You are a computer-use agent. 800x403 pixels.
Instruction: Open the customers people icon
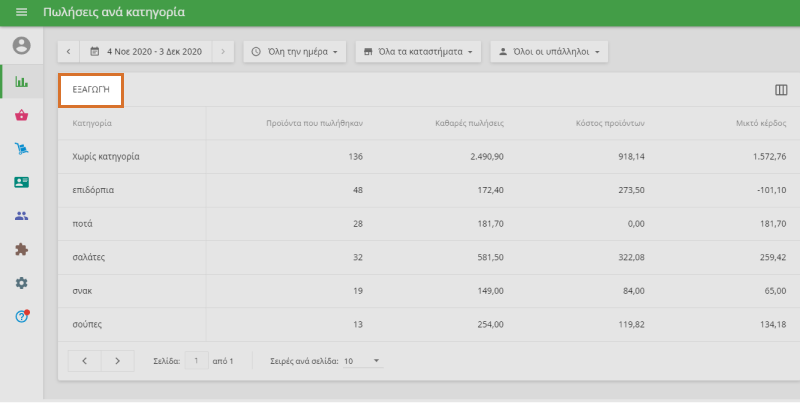coord(21,216)
